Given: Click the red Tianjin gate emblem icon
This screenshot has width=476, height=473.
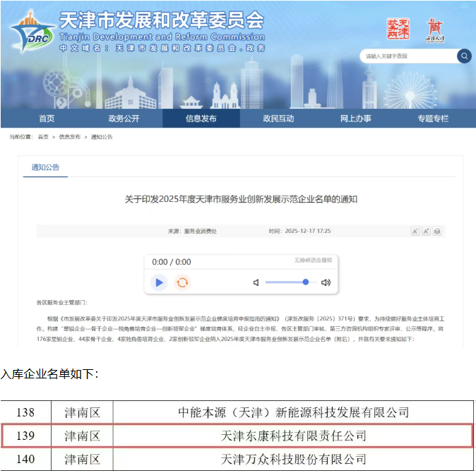Looking at the screenshot, I should tap(435, 30).
